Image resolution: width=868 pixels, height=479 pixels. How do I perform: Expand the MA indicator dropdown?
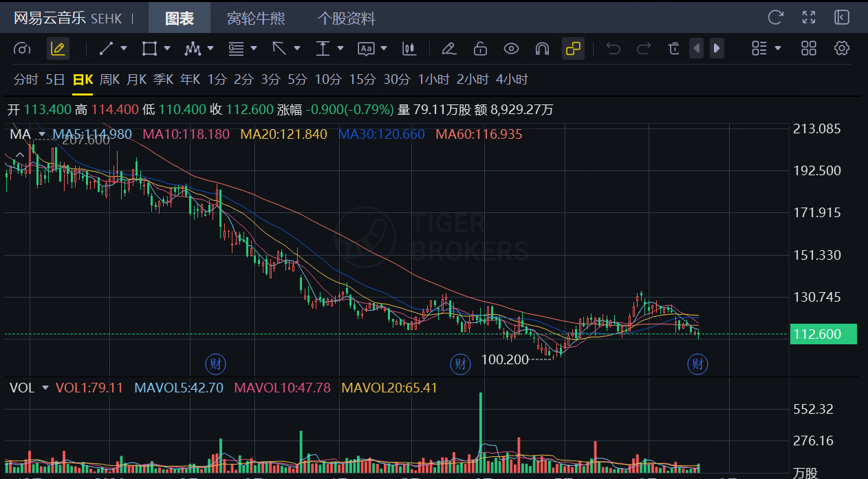tap(42, 134)
